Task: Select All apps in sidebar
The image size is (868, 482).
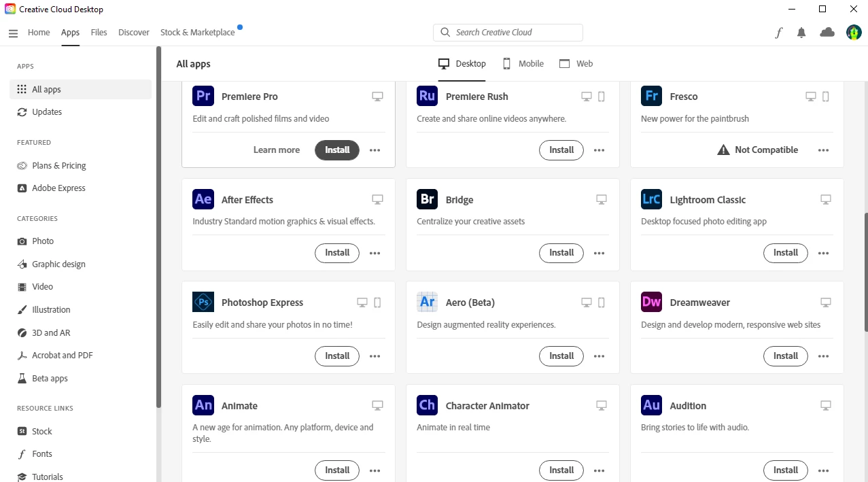Action: 80,90
